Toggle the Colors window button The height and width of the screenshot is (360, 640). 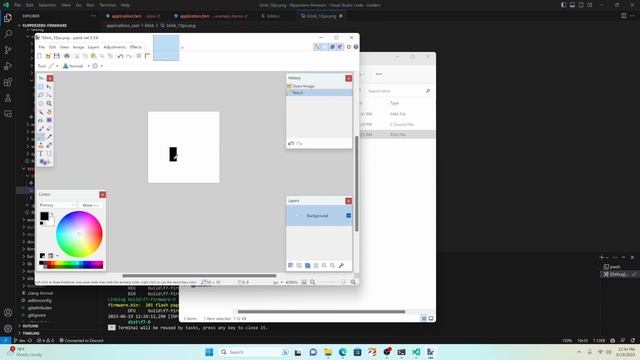click(x=340, y=47)
